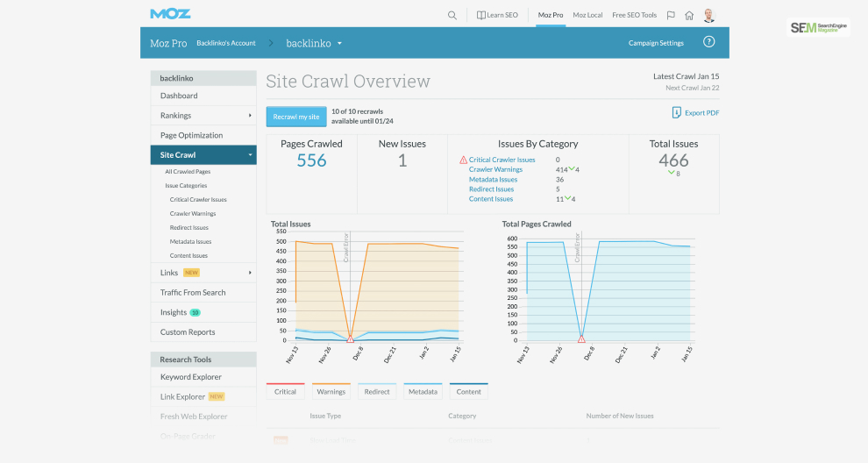Expand the Links sidebar submenu
This screenshot has height=463, width=868.
click(250, 273)
